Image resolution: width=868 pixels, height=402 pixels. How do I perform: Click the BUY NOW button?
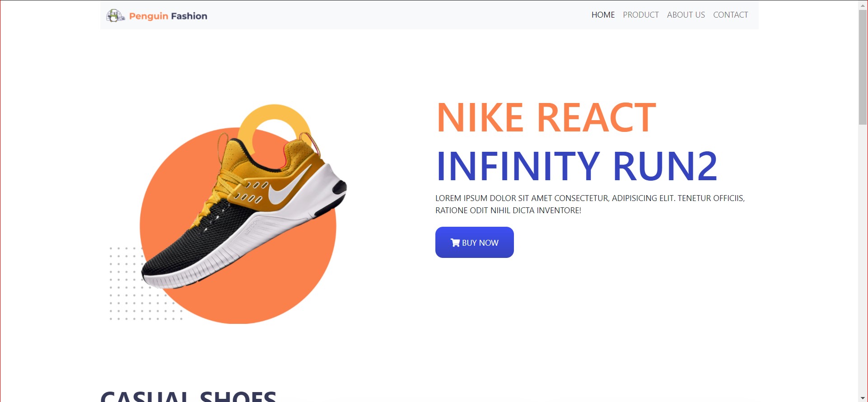pyautogui.click(x=474, y=242)
